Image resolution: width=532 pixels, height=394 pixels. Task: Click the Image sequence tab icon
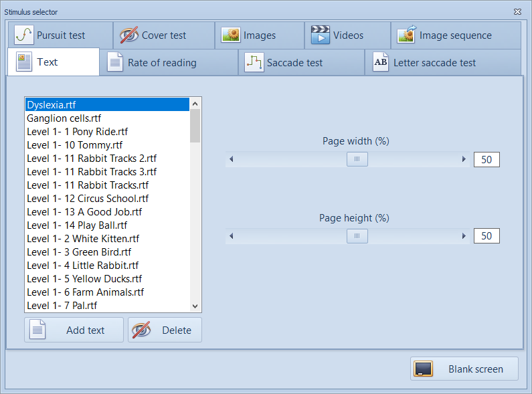tap(407, 35)
